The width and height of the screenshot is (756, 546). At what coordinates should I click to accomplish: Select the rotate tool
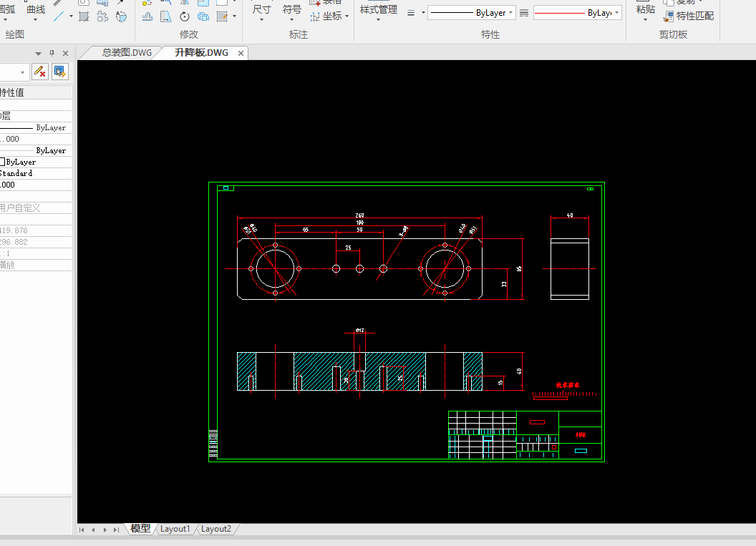[185, 16]
